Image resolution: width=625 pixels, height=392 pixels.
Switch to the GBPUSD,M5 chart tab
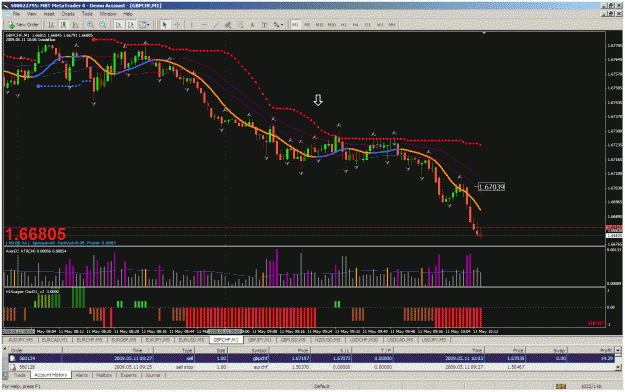click(x=293, y=340)
